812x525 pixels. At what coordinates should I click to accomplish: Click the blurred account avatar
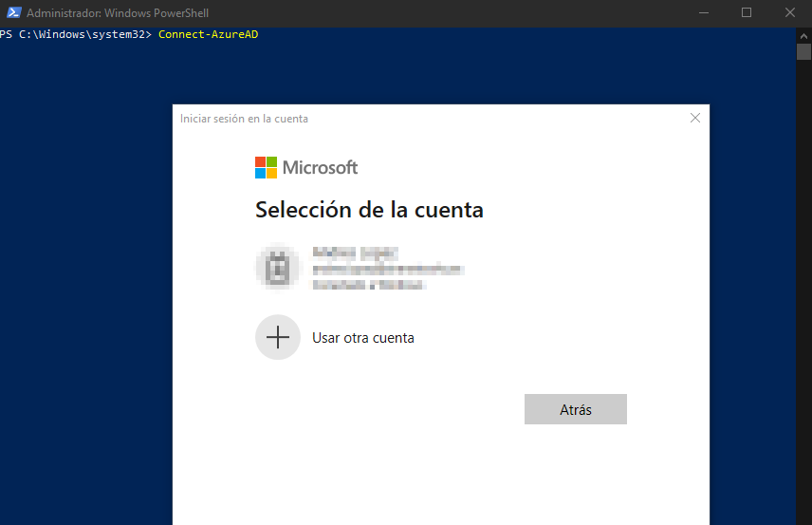[x=277, y=267]
